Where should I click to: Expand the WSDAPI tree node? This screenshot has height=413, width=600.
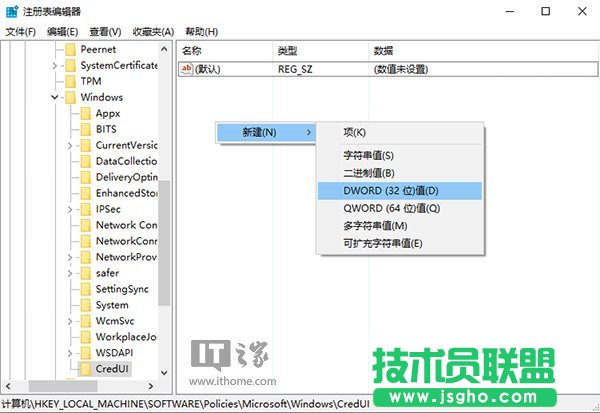[x=70, y=353]
